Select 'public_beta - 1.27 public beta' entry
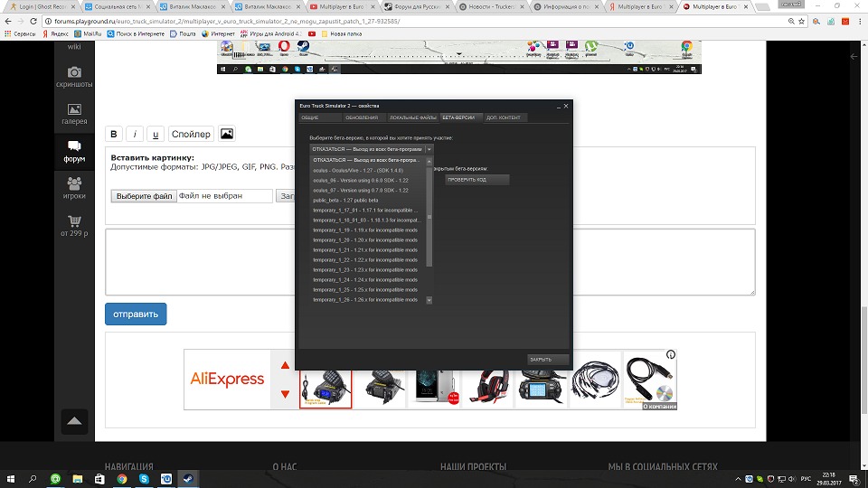The height and width of the screenshot is (488, 868). (368, 201)
